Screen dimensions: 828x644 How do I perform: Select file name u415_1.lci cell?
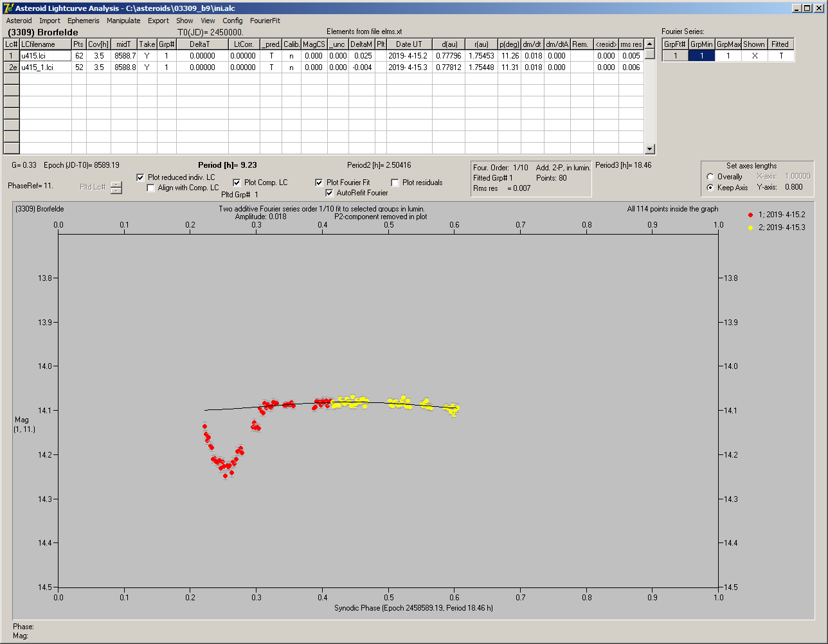point(45,67)
